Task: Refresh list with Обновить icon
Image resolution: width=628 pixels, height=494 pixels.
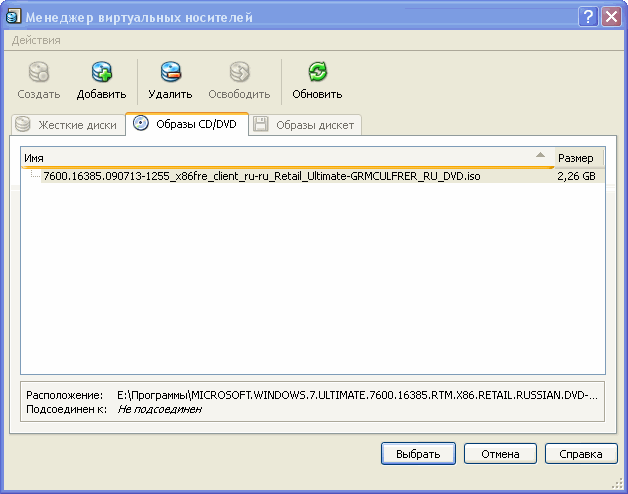Action: click(x=317, y=73)
